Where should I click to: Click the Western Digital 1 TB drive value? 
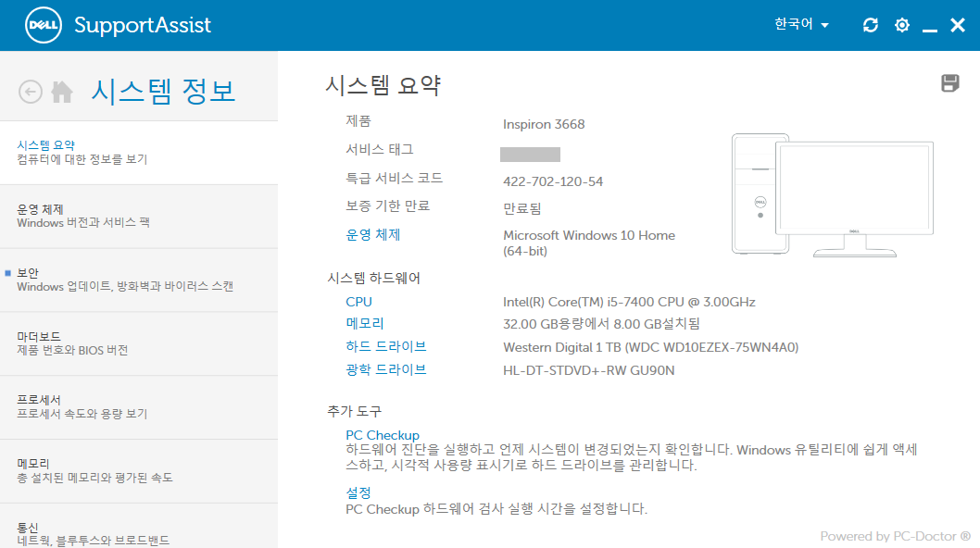(650, 347)
